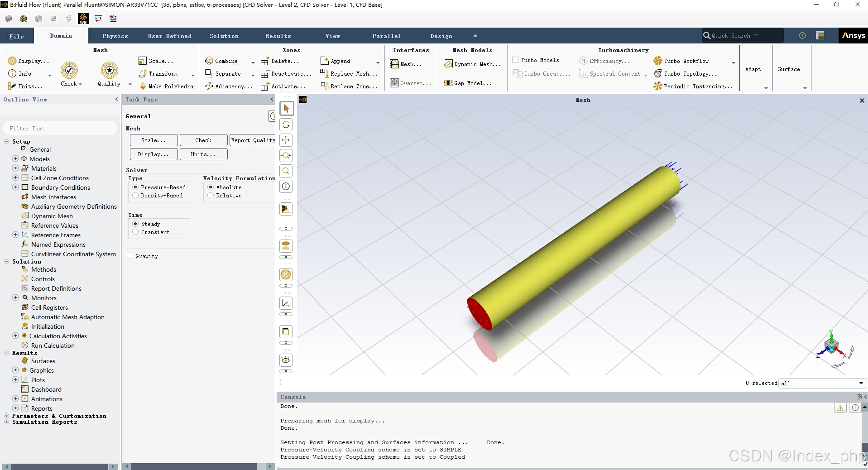Expand Parameters & Customization section
The image size is (868, 470).
point(7,416)
